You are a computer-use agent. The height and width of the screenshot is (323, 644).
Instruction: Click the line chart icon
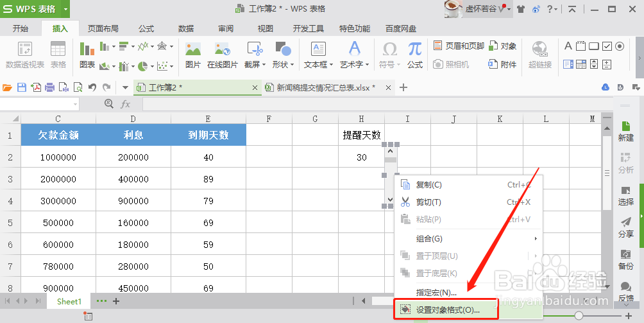point(142,46)
